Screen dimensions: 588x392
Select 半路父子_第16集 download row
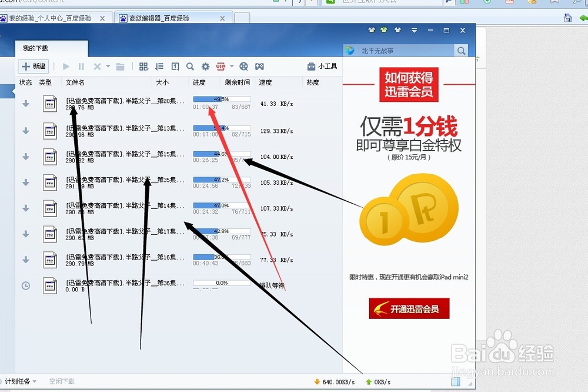pos(179,260)
